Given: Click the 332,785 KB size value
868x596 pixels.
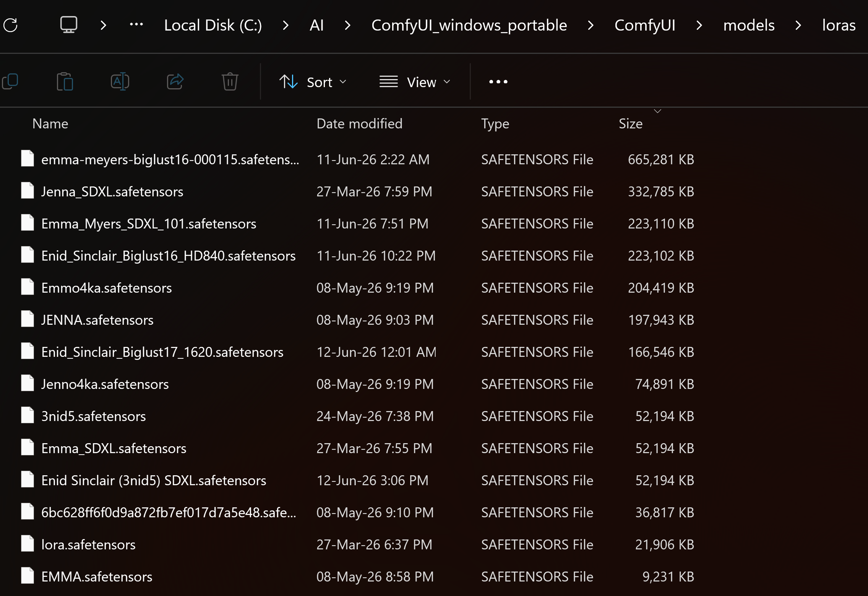Looking at the screenshot, I should coord(661,191).
